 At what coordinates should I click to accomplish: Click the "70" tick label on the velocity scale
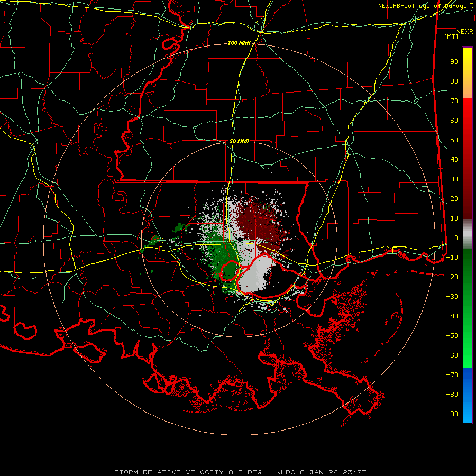(454, 101)
